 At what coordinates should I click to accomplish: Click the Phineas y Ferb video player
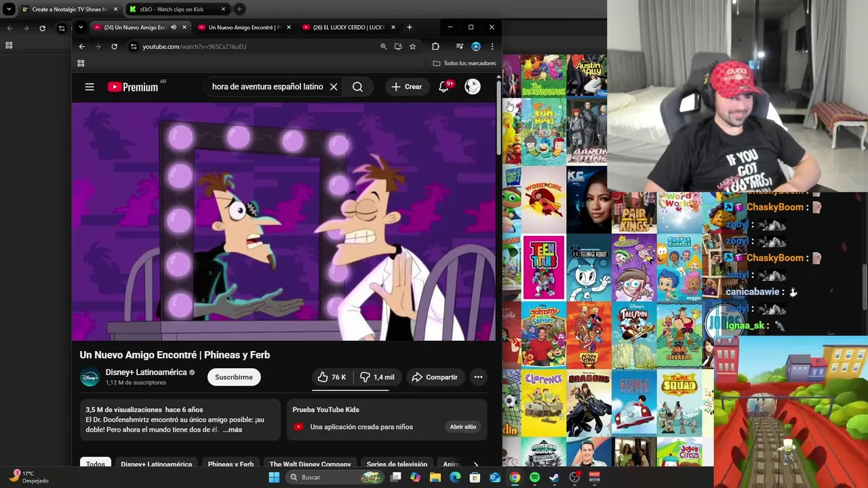click(283, 222)
